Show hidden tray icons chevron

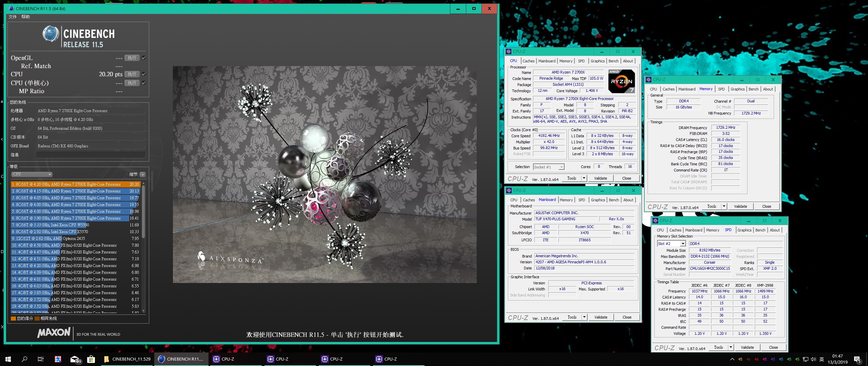coord(732,360)
